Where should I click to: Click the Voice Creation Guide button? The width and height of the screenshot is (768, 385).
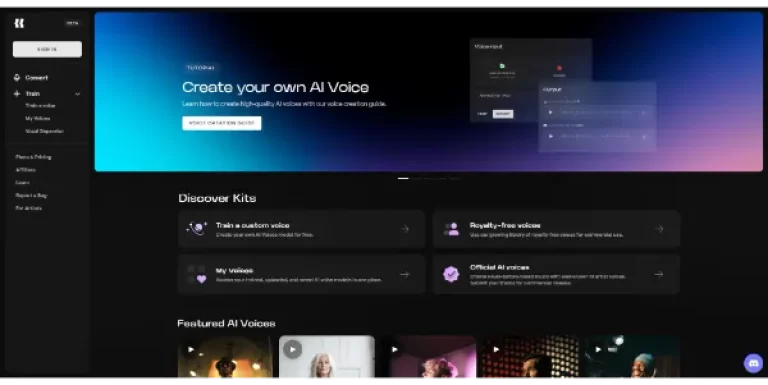(x=222, y=123)
